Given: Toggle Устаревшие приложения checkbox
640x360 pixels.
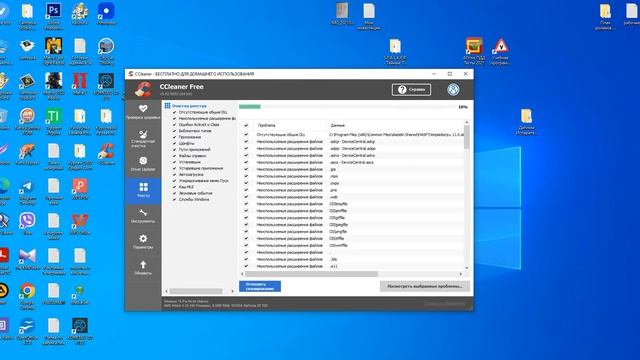Looking at the screenshot, I should (174, 168).
